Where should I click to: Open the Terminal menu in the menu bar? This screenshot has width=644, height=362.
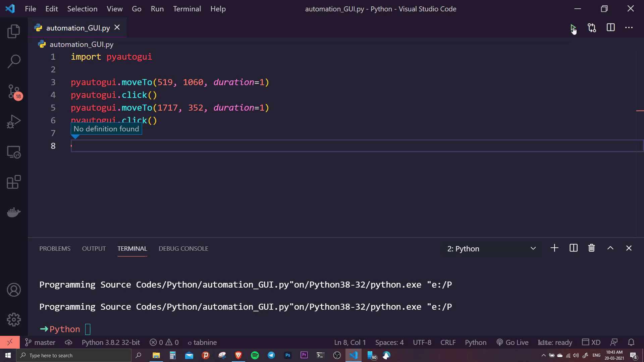click(x=187, y=9)
